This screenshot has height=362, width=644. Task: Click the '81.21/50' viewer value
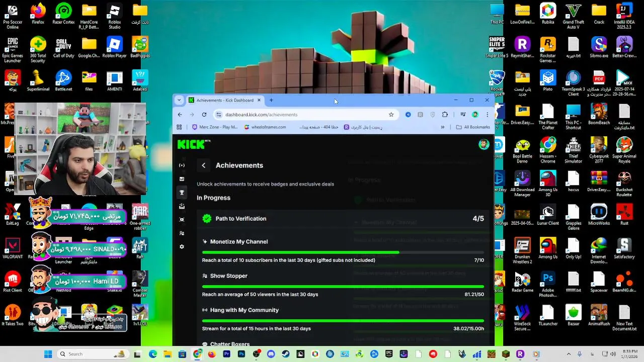tap(474, 295)
